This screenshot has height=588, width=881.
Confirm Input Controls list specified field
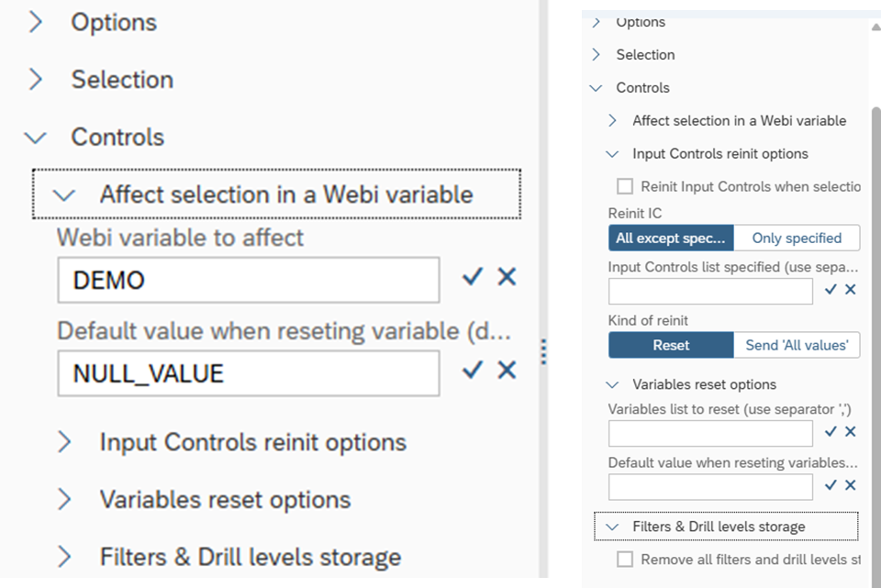point(831,290)
